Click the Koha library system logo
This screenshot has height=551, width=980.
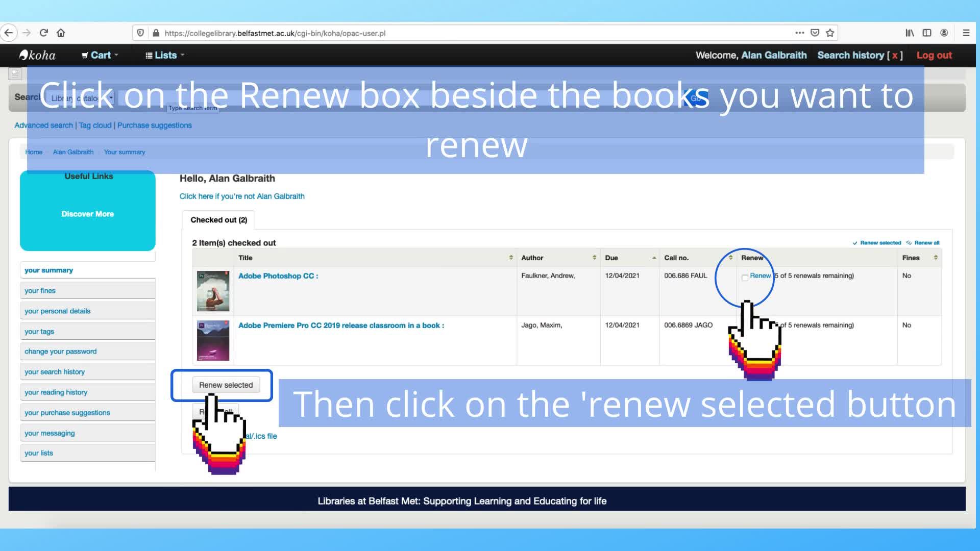click(x=37, y=55)
